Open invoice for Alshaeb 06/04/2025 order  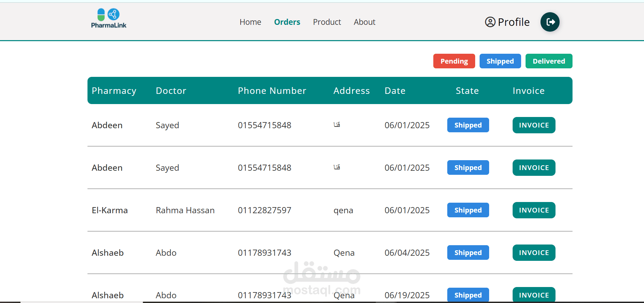[x=533, y=253]
